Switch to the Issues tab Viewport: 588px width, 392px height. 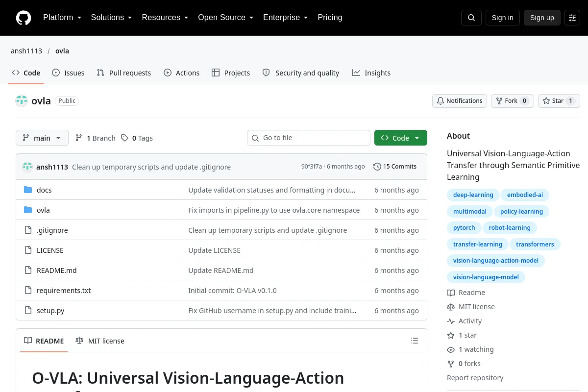[69, 73]
